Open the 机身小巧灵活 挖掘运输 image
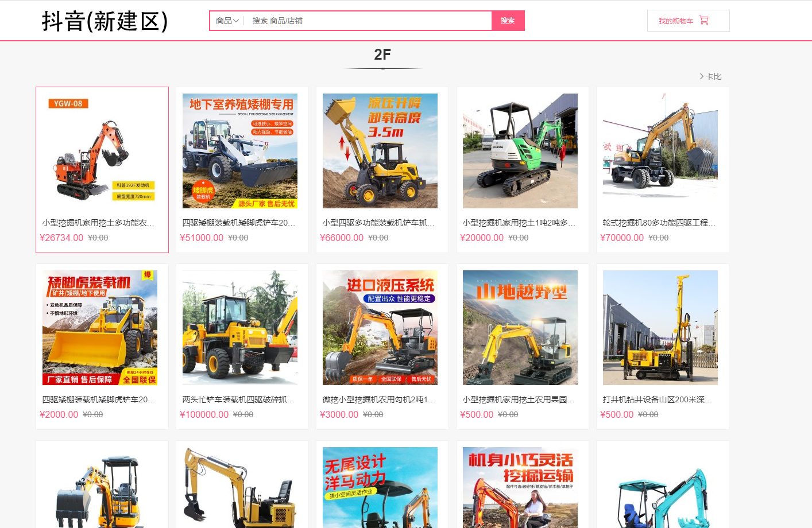The width and height of the screenshot is (812, 528). click(520, 487)
